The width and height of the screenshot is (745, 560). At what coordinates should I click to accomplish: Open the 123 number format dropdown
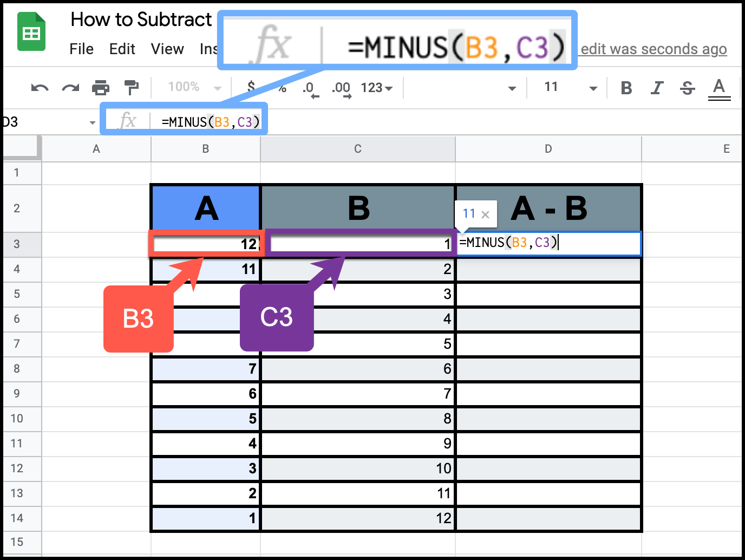click(376, 87)
